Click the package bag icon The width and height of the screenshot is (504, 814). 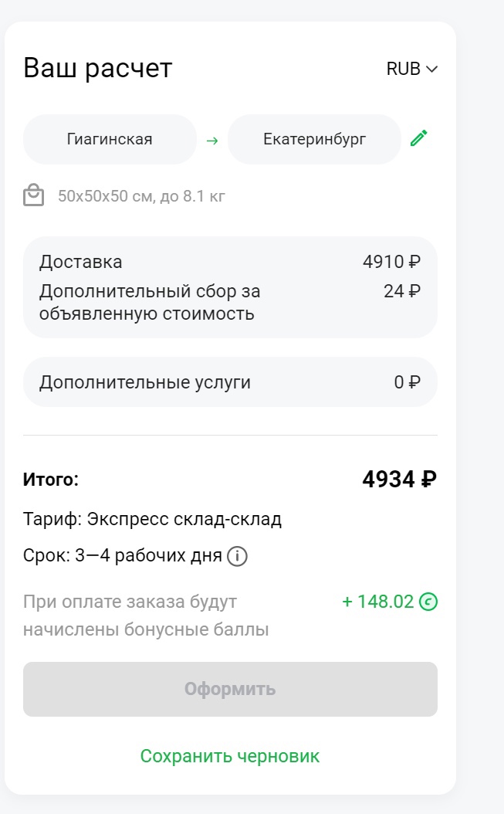coord(34,195)
